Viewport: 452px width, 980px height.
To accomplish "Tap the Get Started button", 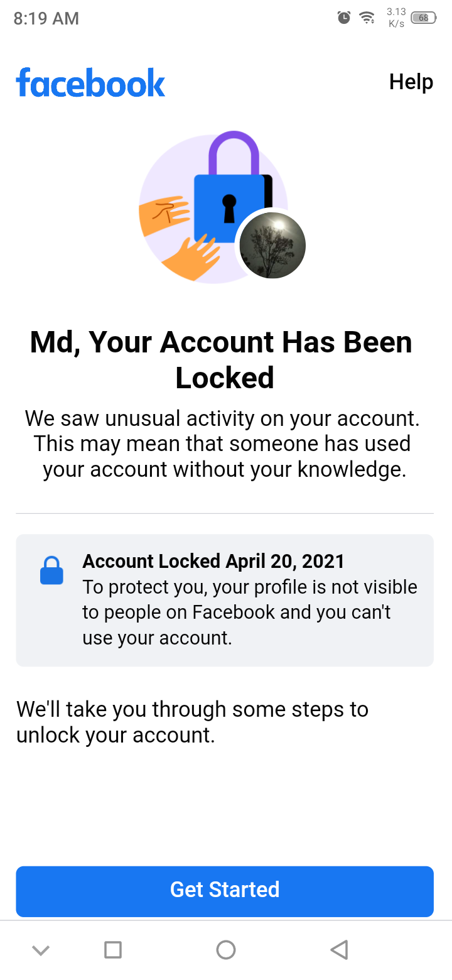I will (224, 891).
